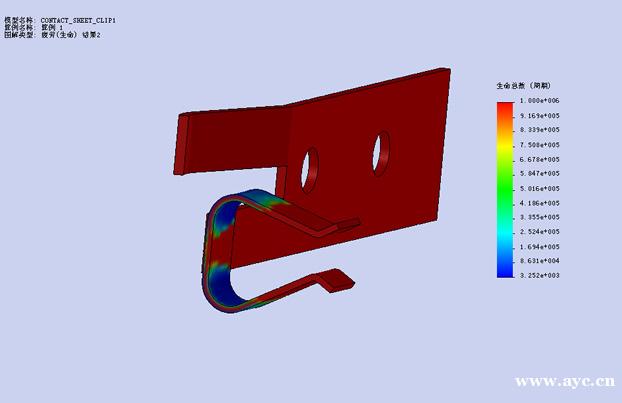Click the yellow band of the color bar
Image resolution: width=622 pixels, height=403 pixels.
click(x=505, y=152)
